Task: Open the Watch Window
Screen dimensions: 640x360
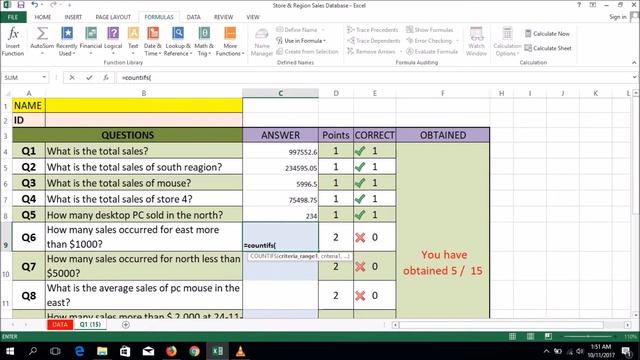Action: (x=476, y=42)
